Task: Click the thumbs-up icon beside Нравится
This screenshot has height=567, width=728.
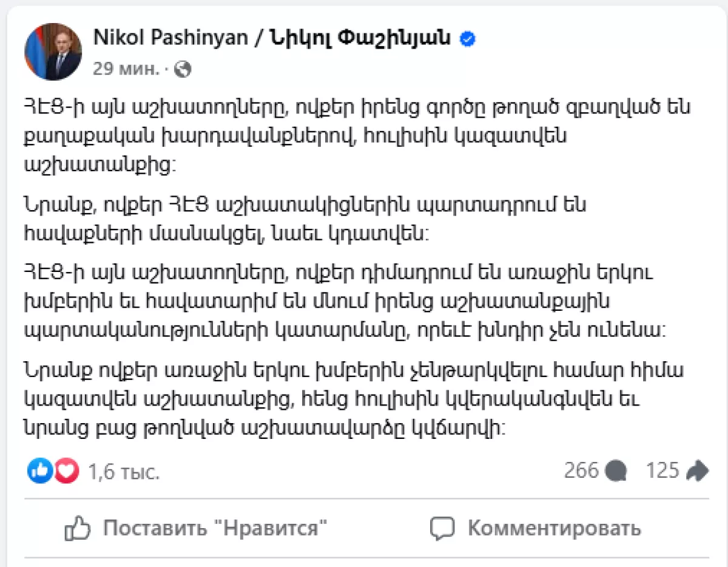Action: 78,528
